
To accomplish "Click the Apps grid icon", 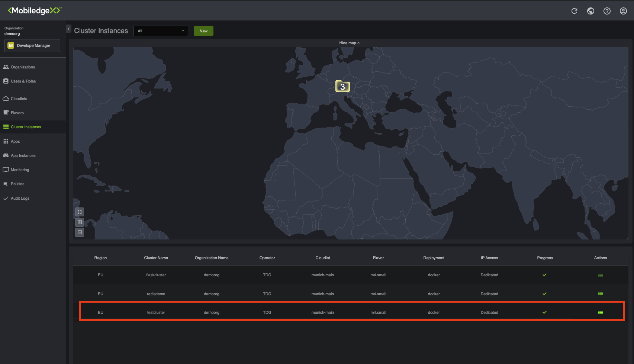I will (x=6, y=141).
